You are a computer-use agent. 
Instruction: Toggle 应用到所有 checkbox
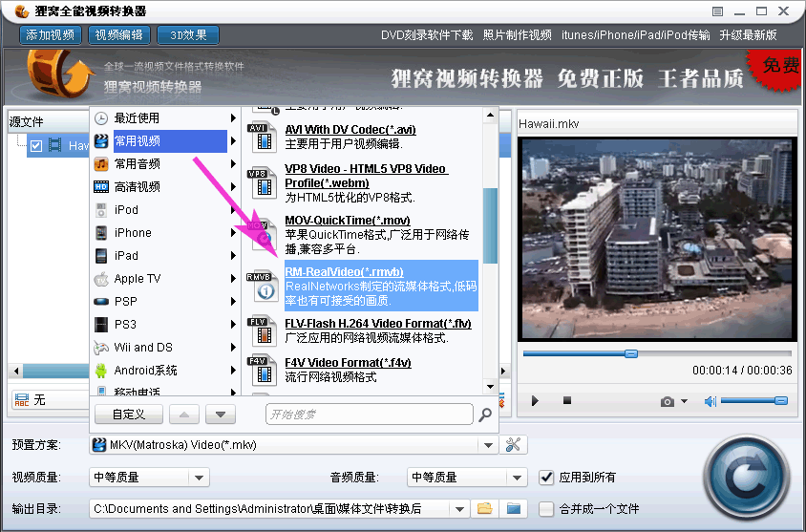pos(546,478)
